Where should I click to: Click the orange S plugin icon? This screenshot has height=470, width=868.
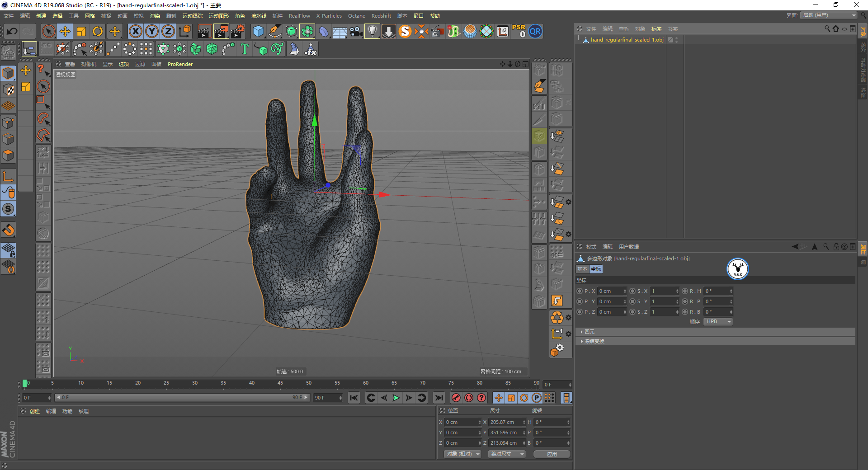[405, 31]
